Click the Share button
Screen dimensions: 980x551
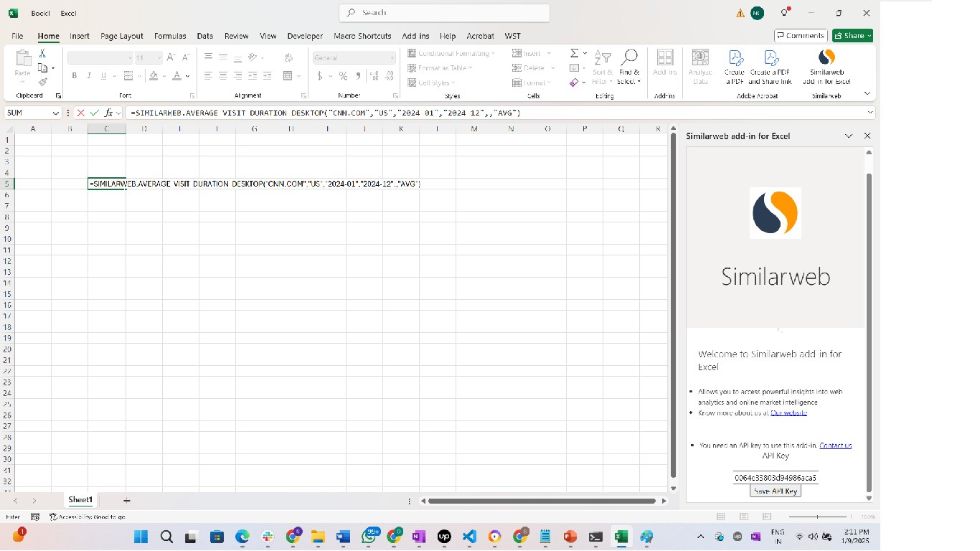(x=852, y=36)
